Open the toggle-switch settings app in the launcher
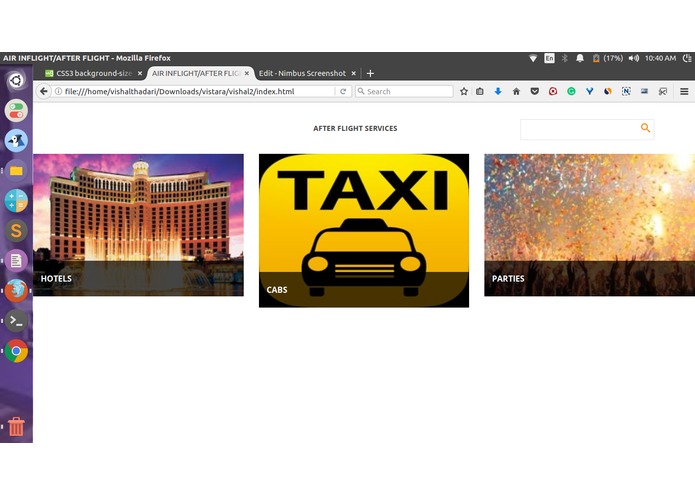The width and height of the screenshot is (695, 494). click(x=16, y=110)
